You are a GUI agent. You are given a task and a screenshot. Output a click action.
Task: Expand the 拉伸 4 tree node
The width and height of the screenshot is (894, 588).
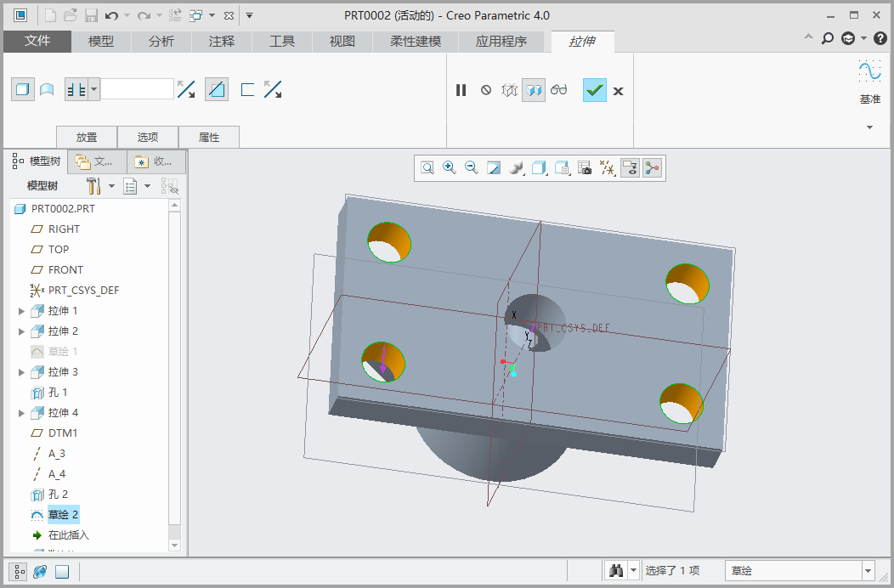pyautogui.click(x=21, y=413)
